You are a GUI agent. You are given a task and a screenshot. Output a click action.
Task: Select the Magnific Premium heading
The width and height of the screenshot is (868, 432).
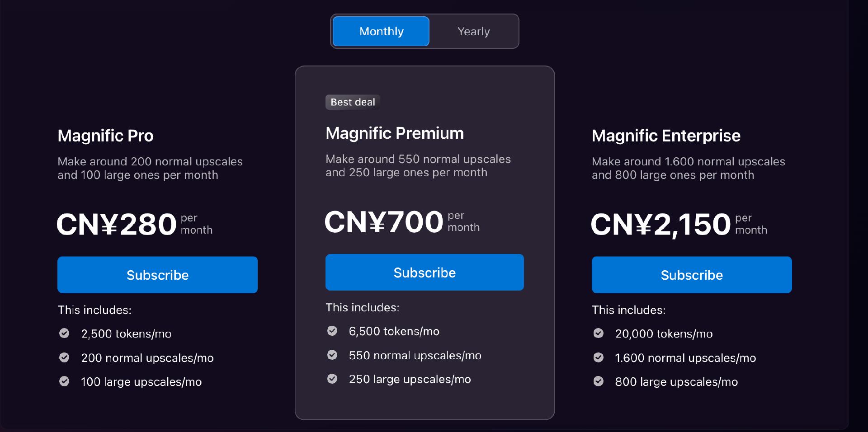(x=395, y=133)
